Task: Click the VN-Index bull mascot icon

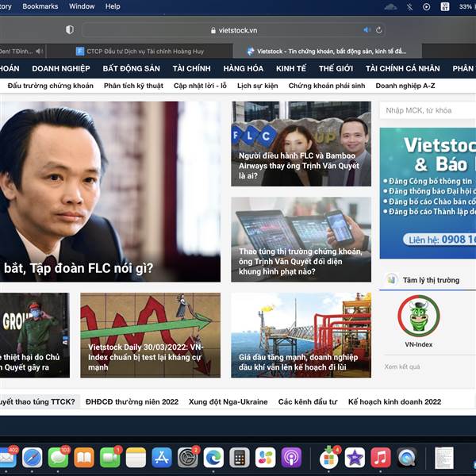Action: click(419, 316)
